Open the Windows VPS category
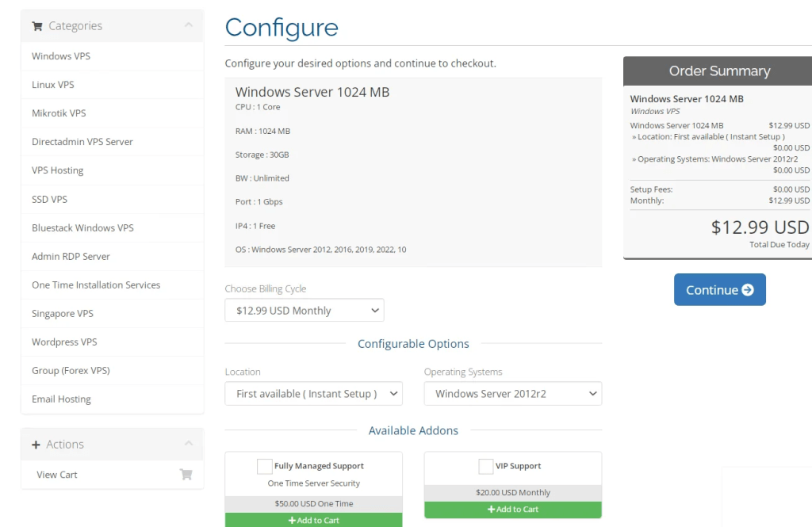 point(61,56)
